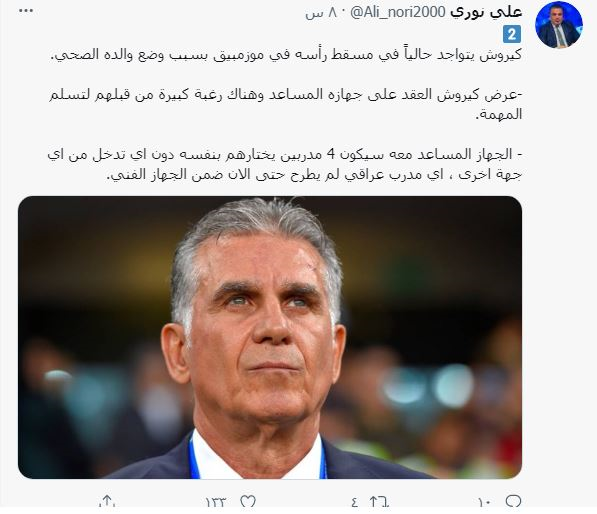Image resolution: width=597 pixels, height=514 pixels.
Task: Click the reply speech bubble icon
Action: point(513,501)
